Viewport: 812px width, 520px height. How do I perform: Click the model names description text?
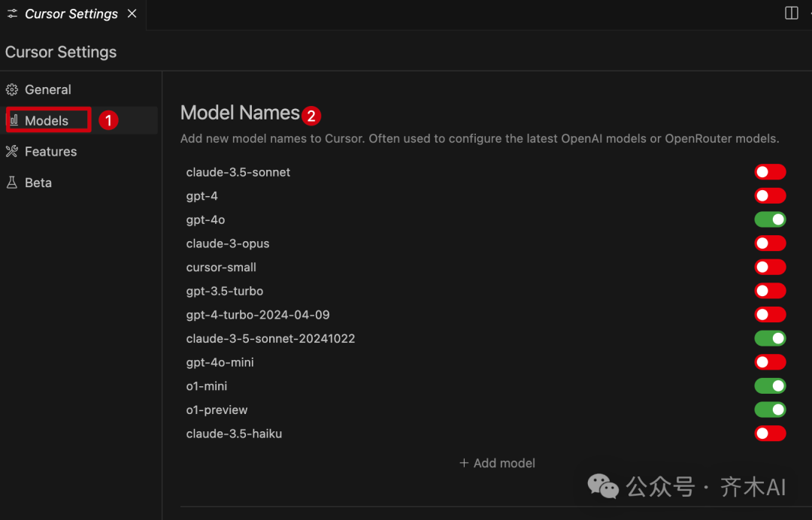(x=480, y=139)
